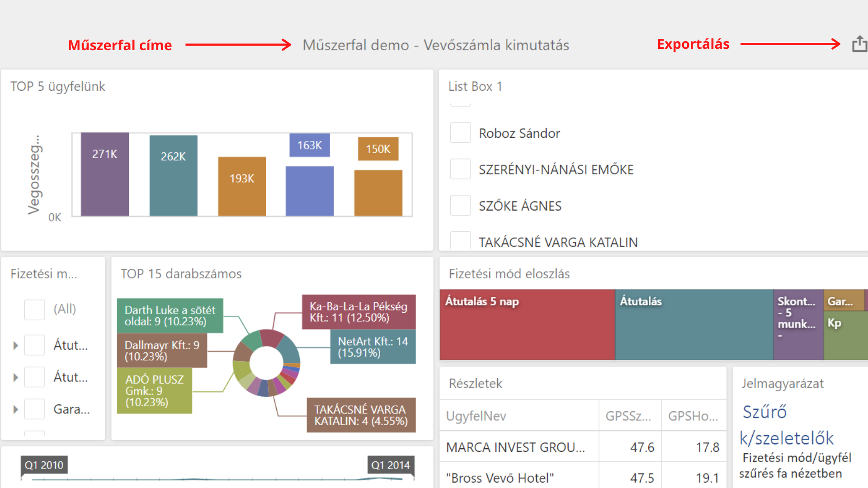This screenshot has width=868, height=488.
Task: Click the GPSSz... column header
Action: 628,416
